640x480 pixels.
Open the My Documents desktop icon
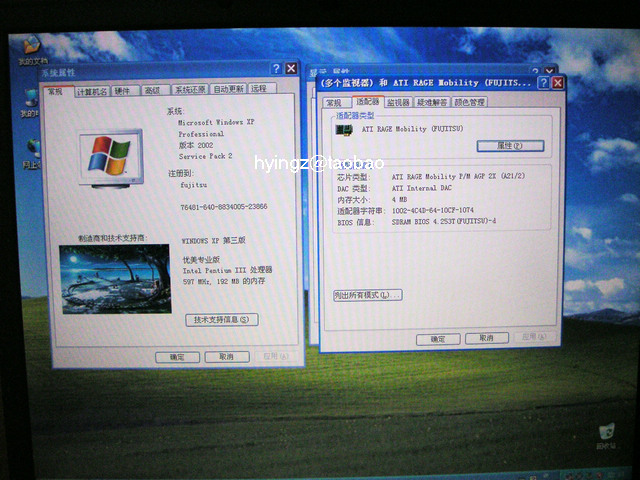coord(30,47)
